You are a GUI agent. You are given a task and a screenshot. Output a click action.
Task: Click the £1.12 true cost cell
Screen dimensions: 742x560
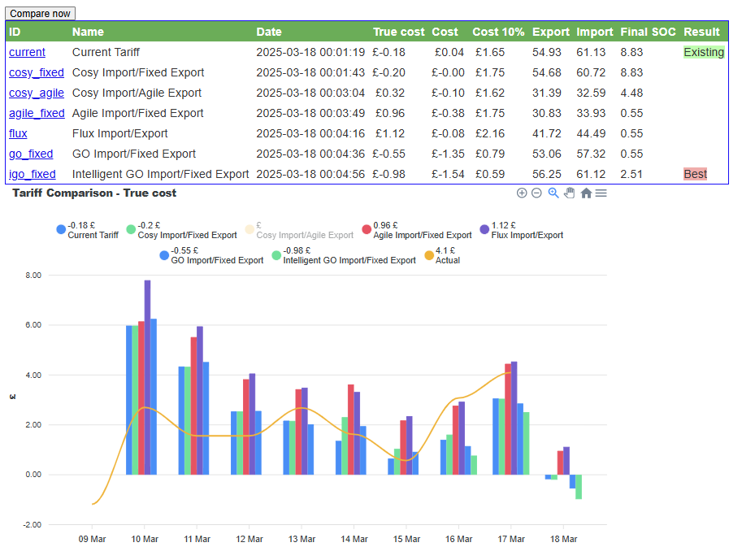390,133
